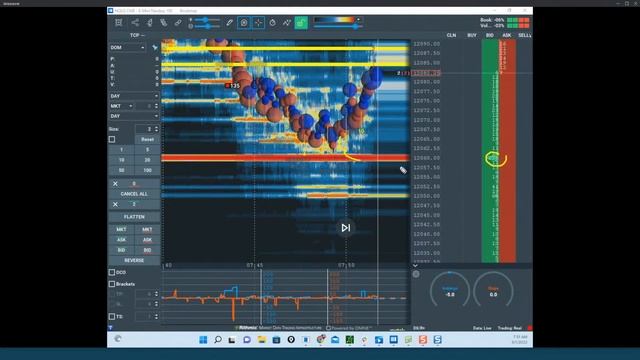
Task: Open the DAY dropdown above the MKT selector
Action: (x=134, y=96)
